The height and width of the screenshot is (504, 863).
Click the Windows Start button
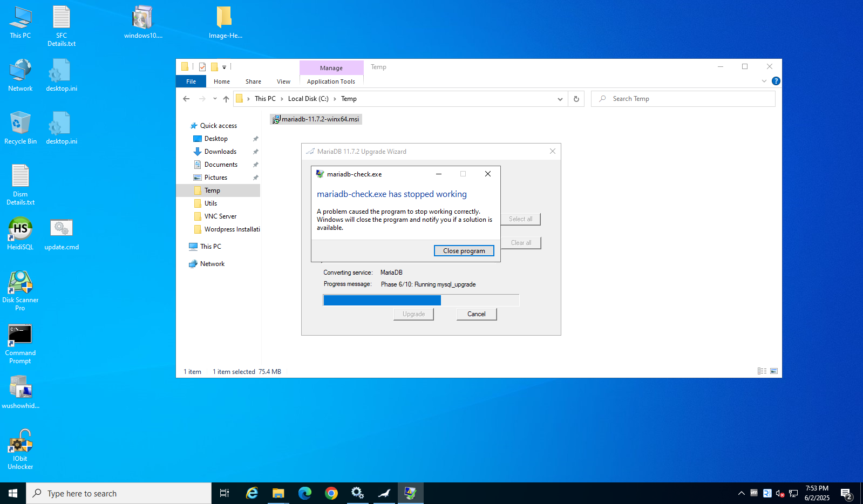[13, 493]
